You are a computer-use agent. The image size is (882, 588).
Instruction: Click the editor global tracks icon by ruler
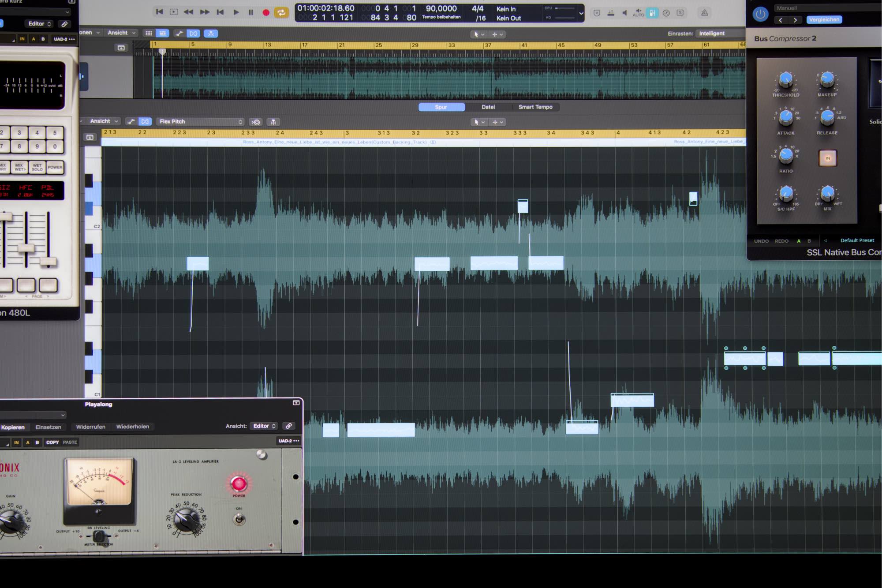[x=90, y=137]
